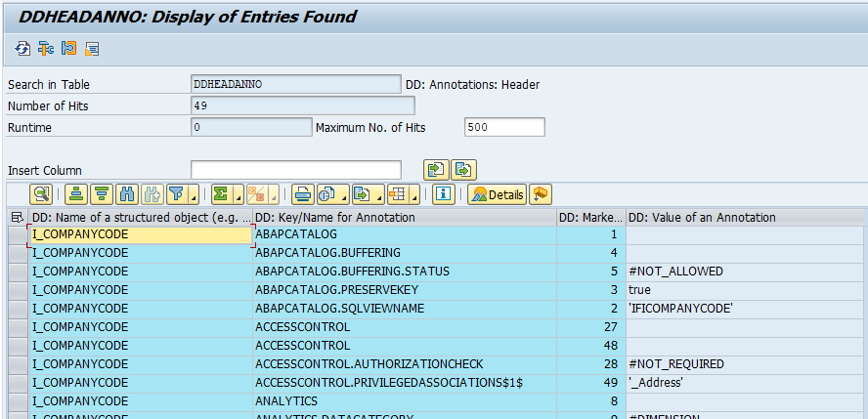The width and height of the screenshot is (868, 419).
Task: Click the marker value 49 cell in the table
Action: click(x=591, y=383)
